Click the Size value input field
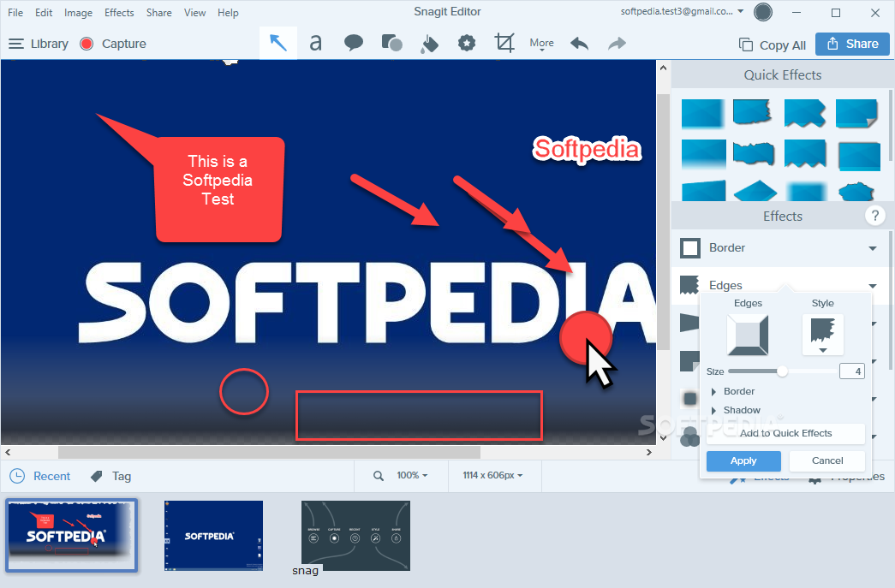Screen dimensions: 895x588 (x=851, y=371)
